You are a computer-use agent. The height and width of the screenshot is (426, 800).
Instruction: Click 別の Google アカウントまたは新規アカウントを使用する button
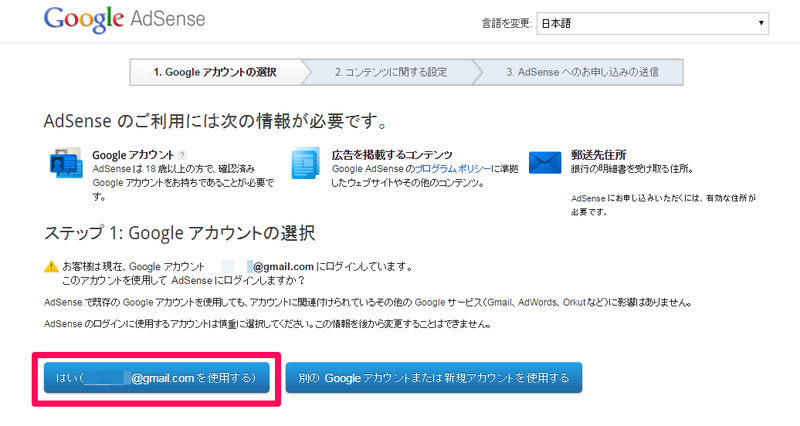click(x=434, y=378)
